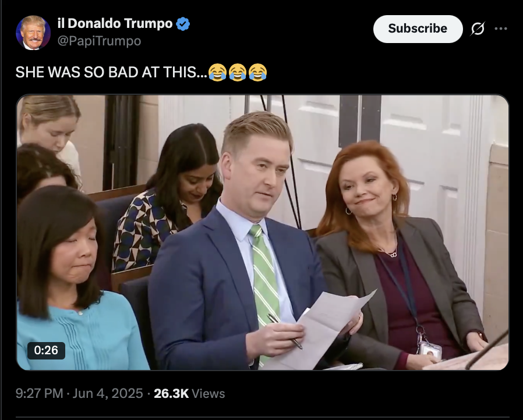Play video by clicking man in blue suit

(234, 260)
